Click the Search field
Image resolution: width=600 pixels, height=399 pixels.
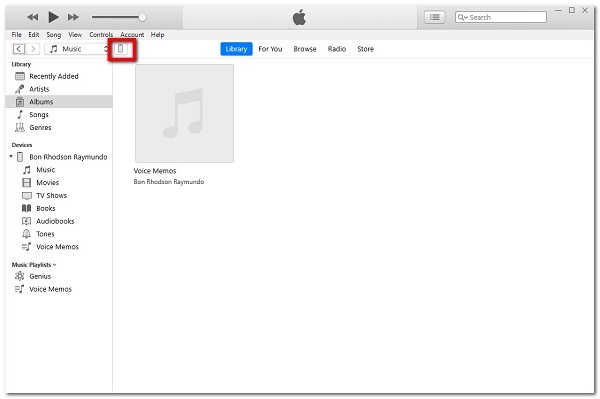click(501, 17)
